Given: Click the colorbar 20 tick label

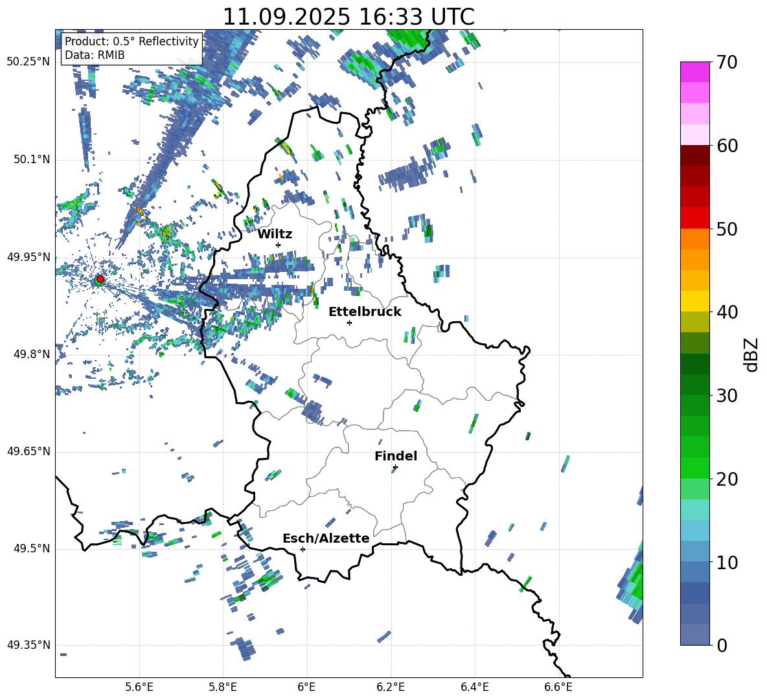Looking at the screenshot, I should point(727,479).
